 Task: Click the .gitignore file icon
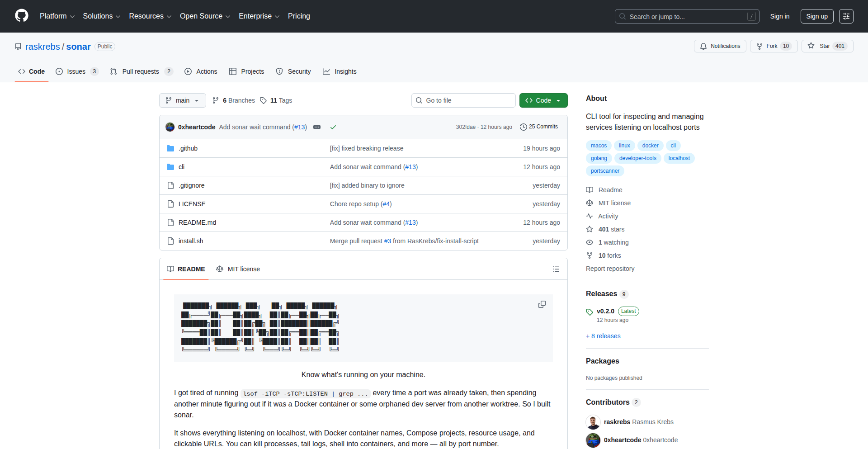pyautogui.click(x=170, y=185)
